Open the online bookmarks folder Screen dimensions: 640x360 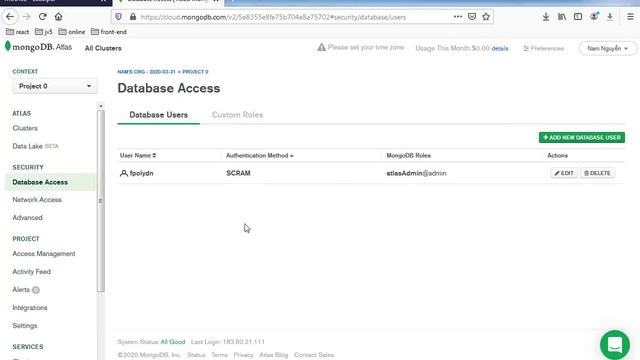(72, 32)
